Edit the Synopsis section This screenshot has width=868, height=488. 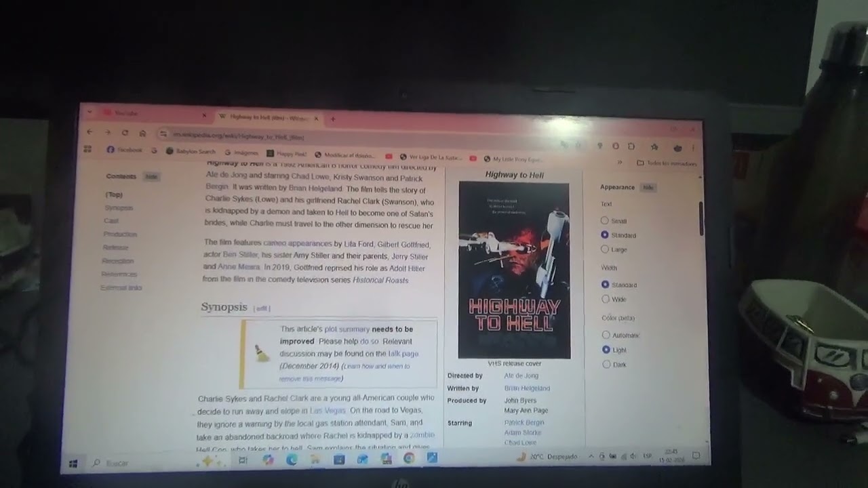click(x=262, y=308)
